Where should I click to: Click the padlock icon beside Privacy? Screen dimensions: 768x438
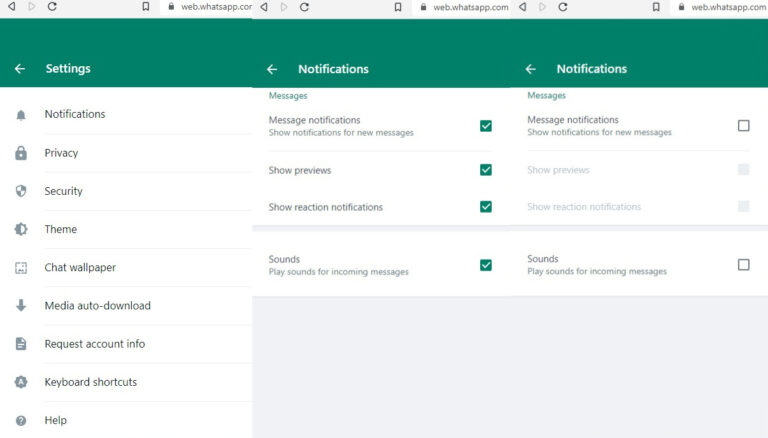(x=21, y=153)
